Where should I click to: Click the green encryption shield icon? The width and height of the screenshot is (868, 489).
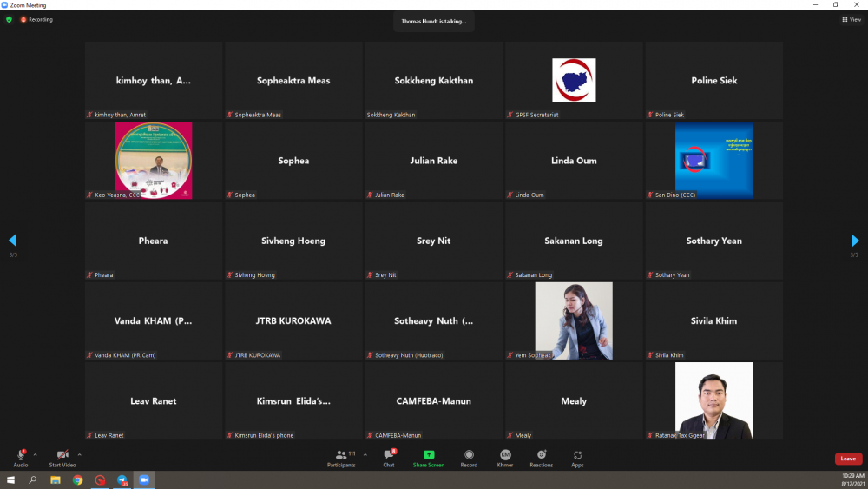[x=9, y=19]
